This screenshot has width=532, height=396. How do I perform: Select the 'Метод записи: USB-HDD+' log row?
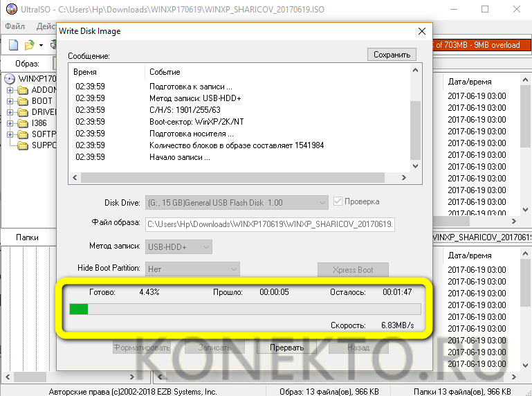(x=239, y=98)
